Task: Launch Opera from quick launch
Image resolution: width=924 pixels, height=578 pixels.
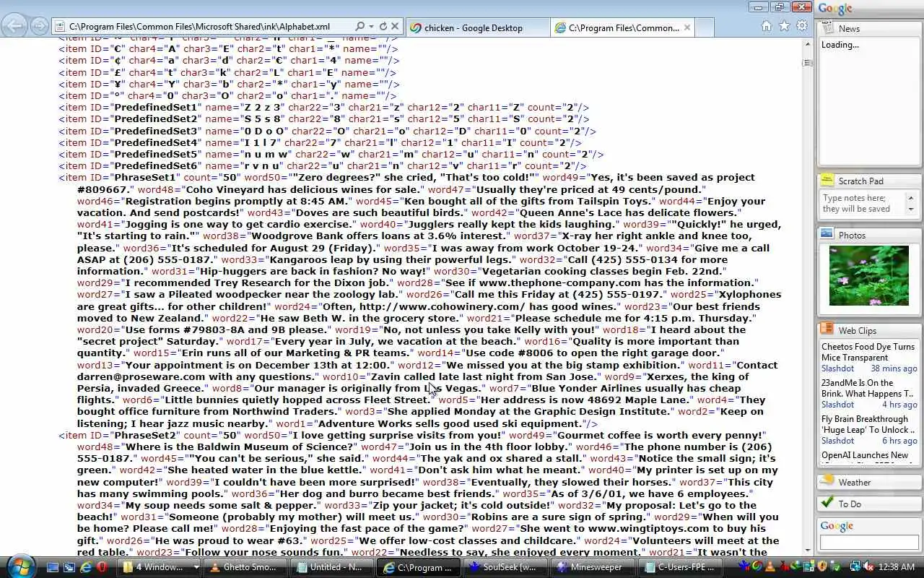Action: tap(102, 568)
